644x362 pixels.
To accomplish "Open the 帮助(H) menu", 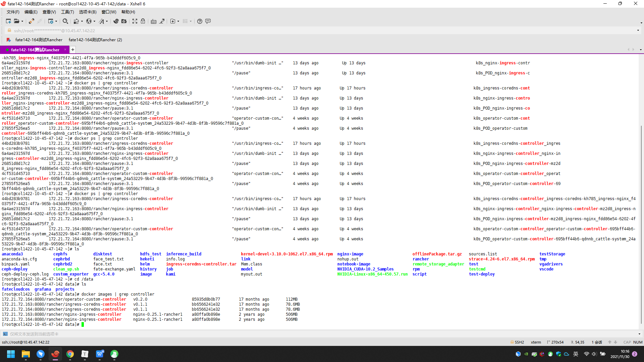I will [x=128, y=12].
